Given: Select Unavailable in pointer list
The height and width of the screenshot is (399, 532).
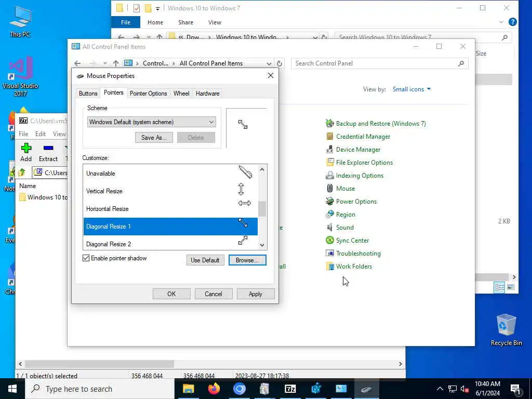Looking at the screenshot, I should (x=170, y=174).
